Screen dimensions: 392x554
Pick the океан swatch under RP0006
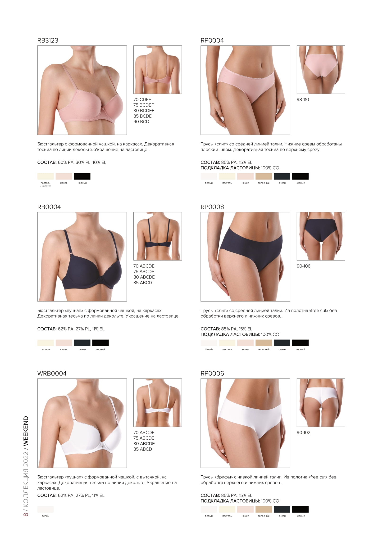[282, 509]
